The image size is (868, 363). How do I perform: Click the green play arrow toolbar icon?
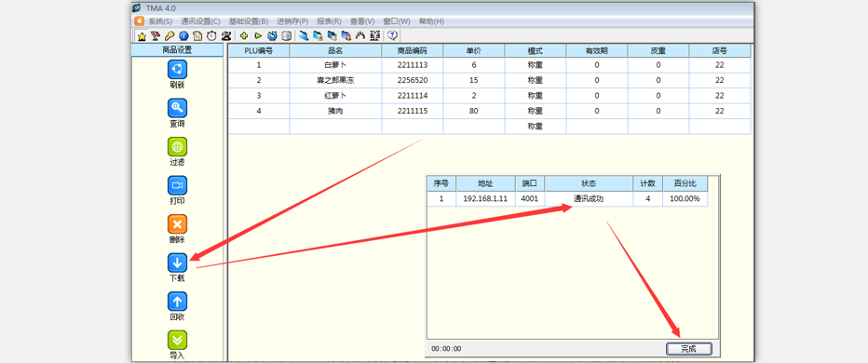click(x=258, y=36)
